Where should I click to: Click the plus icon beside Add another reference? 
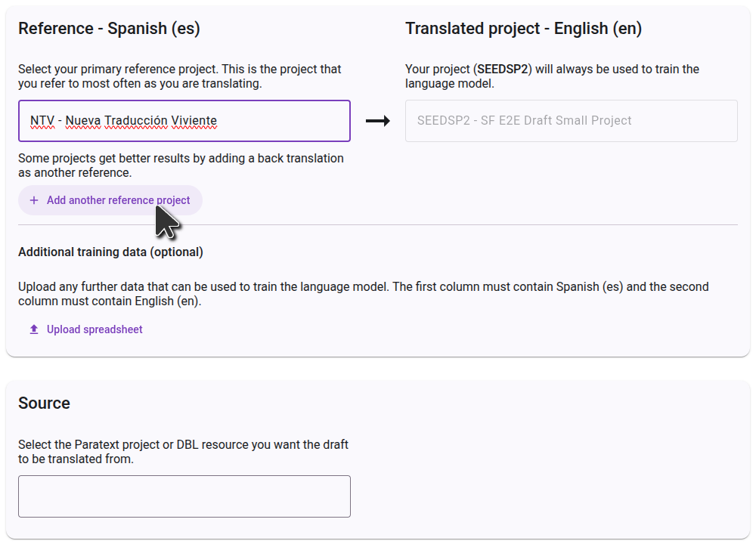pyautogui.click(x=34, y=200)
